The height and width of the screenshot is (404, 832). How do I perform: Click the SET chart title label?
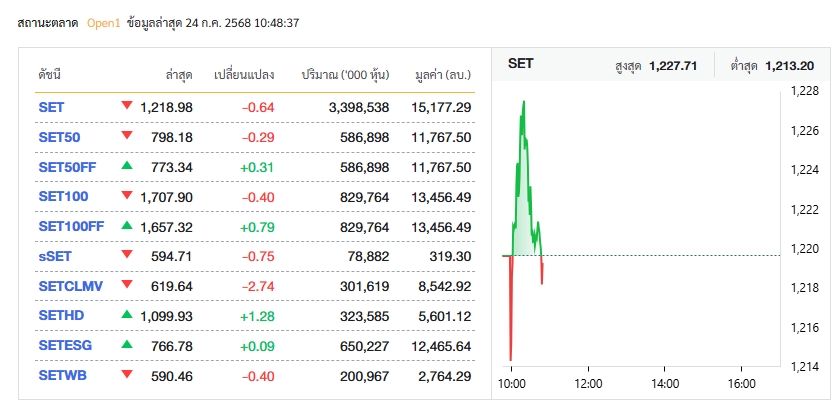(521, 63)
